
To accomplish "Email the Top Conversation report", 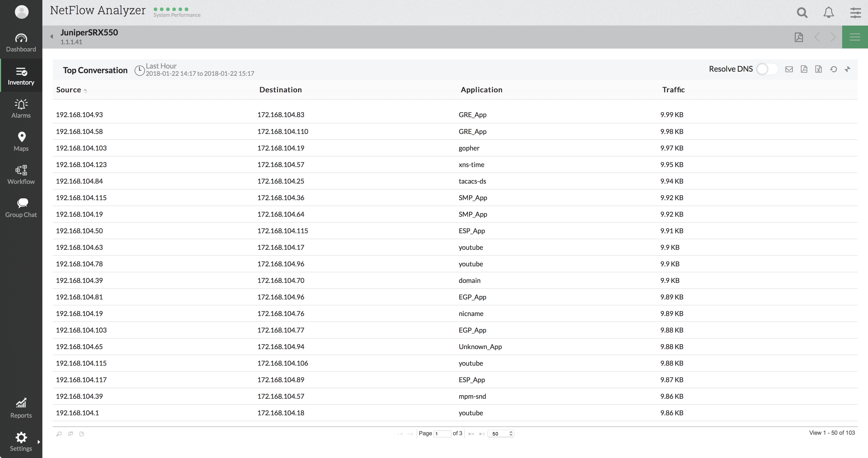I will click(789, 69).
